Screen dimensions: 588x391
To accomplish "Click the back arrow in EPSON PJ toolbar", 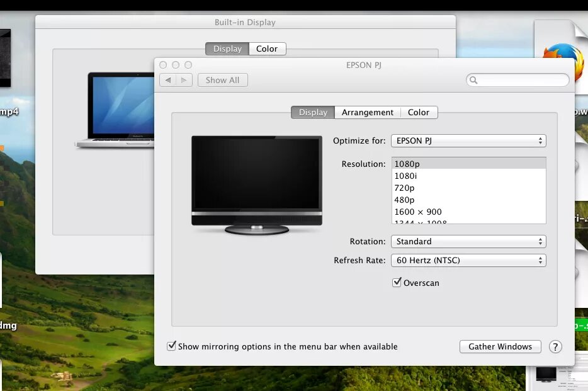I will pyautogui.click(x=168, y=80).
